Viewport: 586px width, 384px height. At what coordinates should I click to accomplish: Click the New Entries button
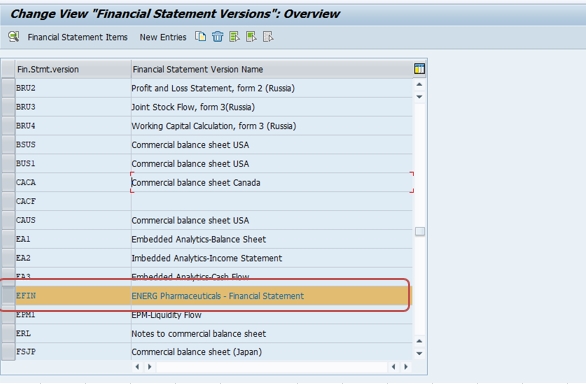(x=163, y=37)
